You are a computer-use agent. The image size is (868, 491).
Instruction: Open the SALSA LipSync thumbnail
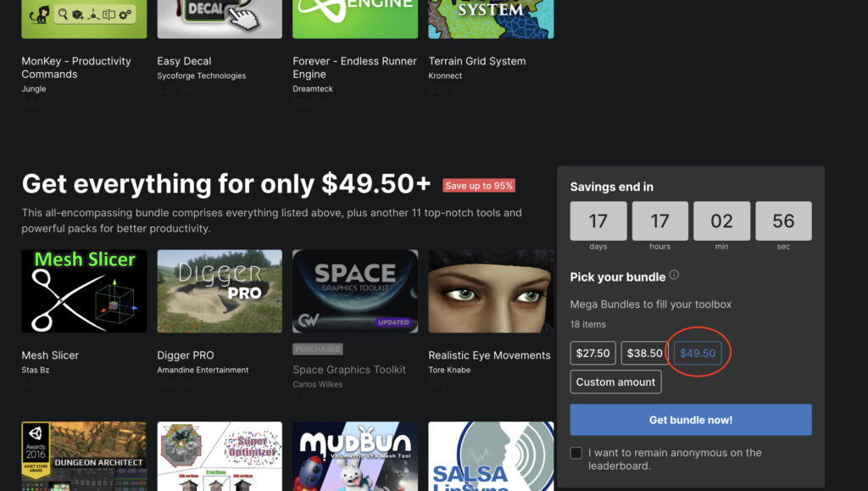coord(491,456)
